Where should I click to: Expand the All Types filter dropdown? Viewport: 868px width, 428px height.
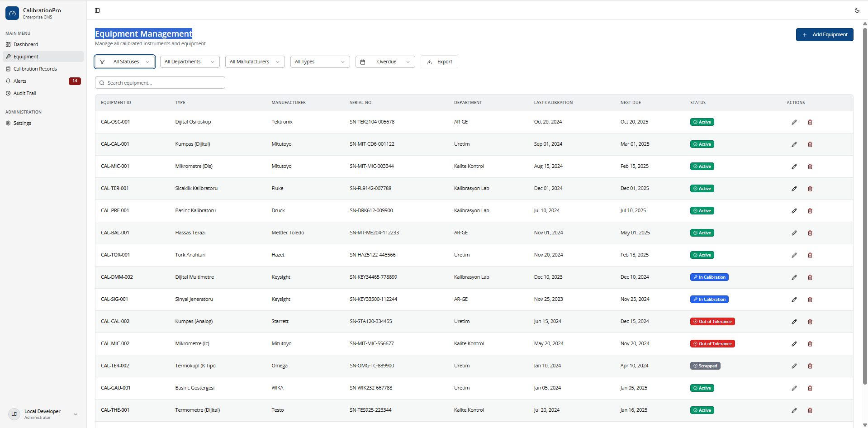[x=320, y=62]
